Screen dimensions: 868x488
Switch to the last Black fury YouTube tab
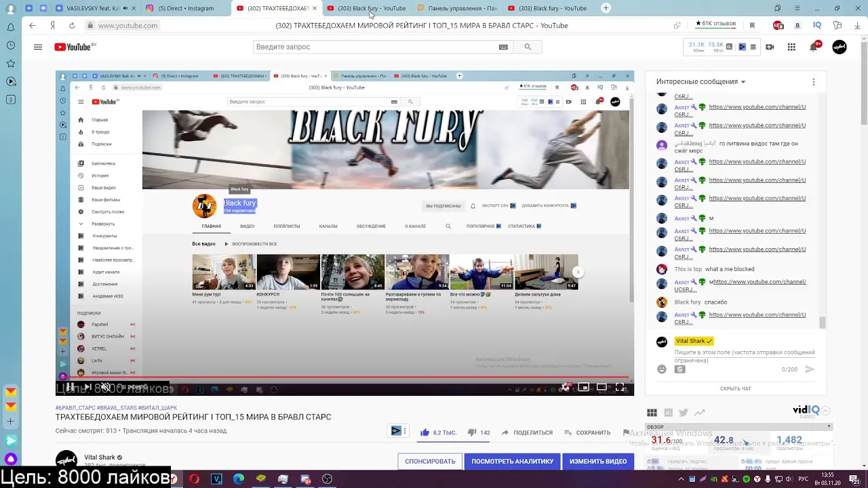pyautogui.click(x=547, y=8)
